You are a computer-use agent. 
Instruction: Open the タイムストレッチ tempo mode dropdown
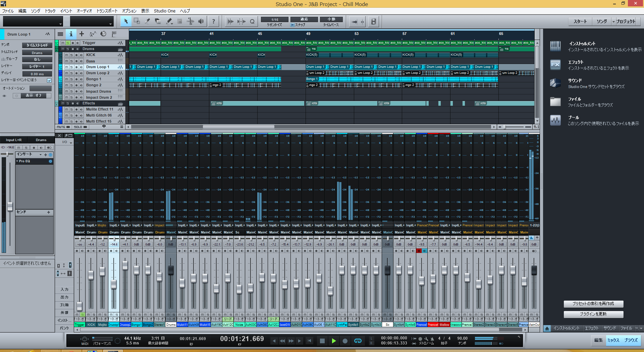[x=37, y=45]
